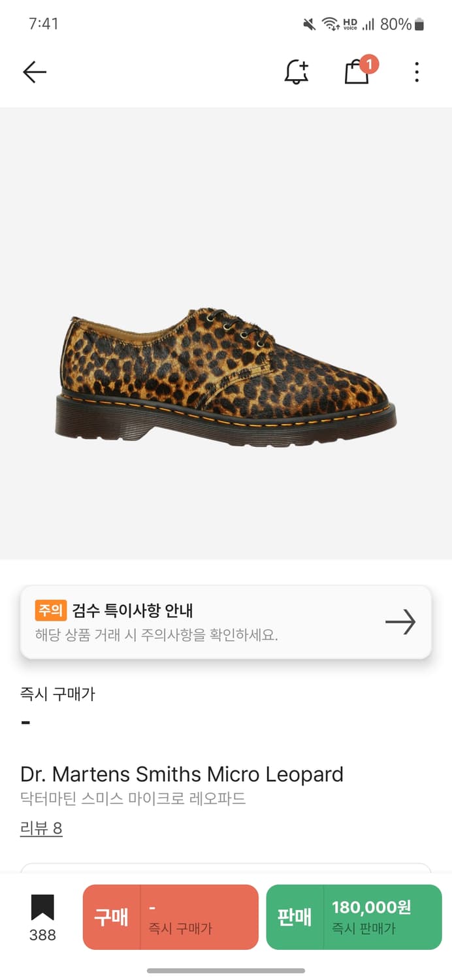452x980 pixels.
Task: Tap the battery icon in status bar
Action: pyautogui.click(x=419, y=25)
